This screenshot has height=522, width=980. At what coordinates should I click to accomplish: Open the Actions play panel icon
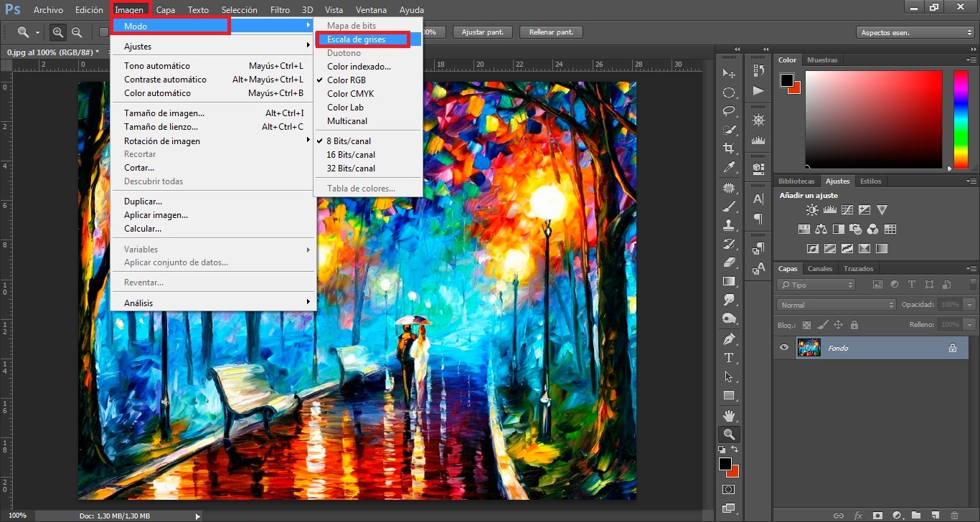(x=758, y=90)
